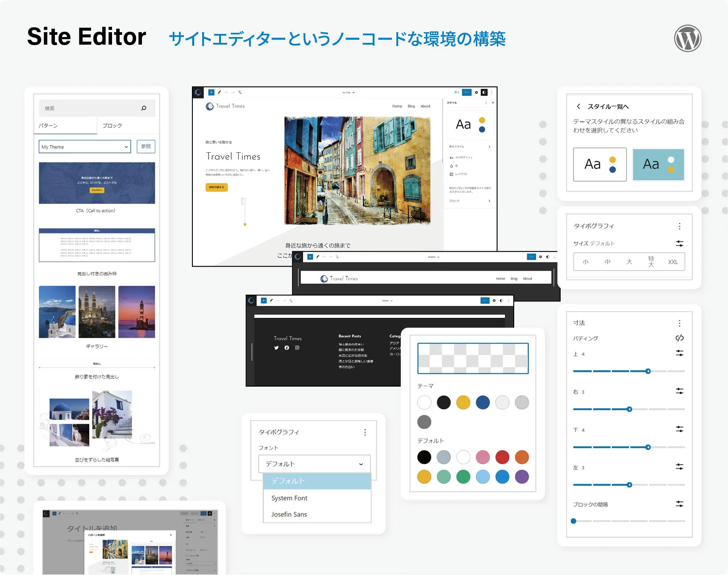Click the undo arrow icon
This screenshot has width=728, height=575.
click(226, 92)
